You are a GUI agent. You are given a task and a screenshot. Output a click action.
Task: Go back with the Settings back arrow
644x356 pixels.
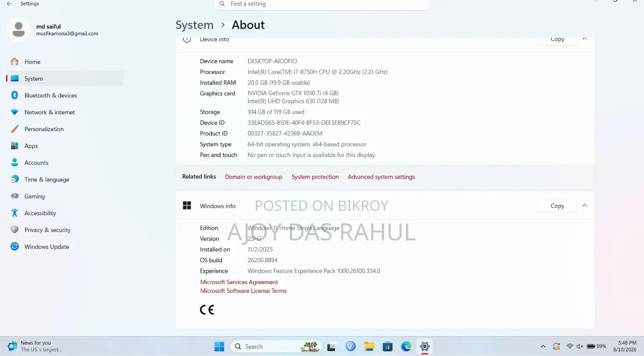9,4
